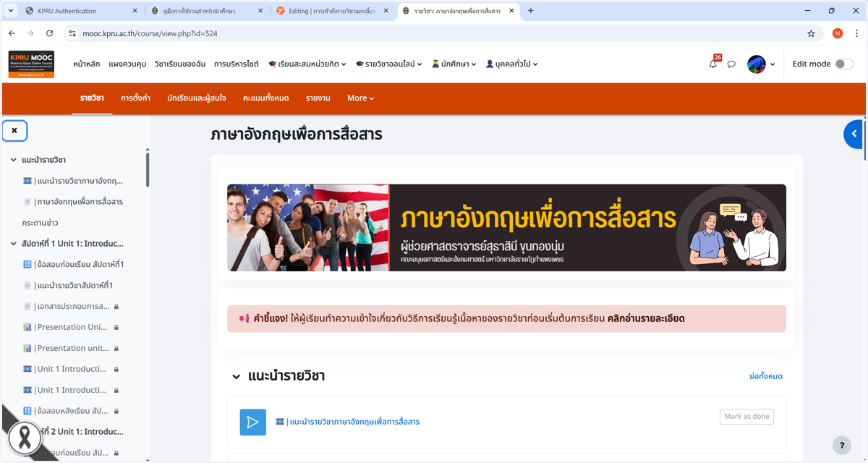Click Mark as done button
The width and height of the screenshot is (868, 463).
[746, 417]
